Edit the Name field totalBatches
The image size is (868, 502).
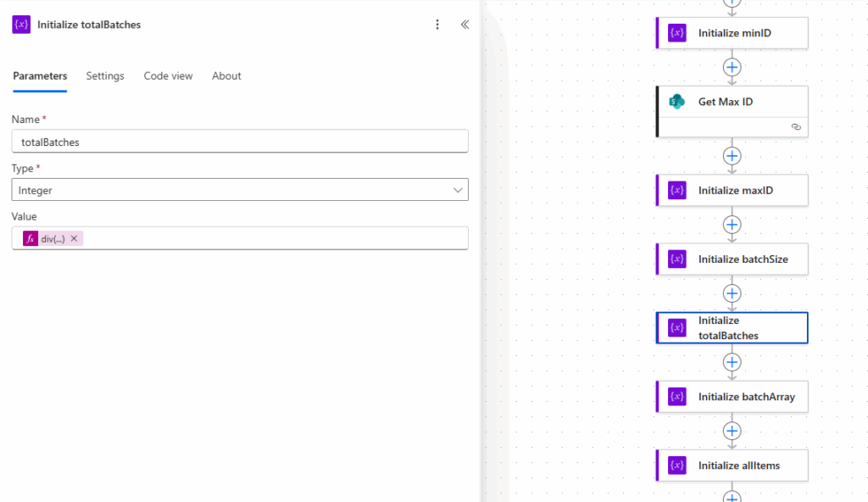pyautogui.click(x=240, y=142)
